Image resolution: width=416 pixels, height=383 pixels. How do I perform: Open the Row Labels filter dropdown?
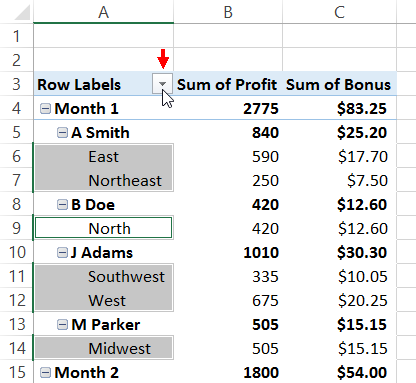(x=162, y=84)
